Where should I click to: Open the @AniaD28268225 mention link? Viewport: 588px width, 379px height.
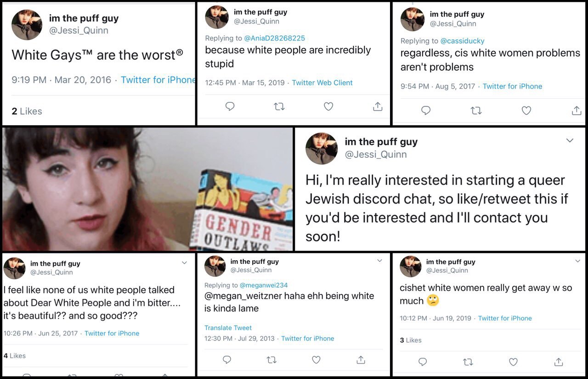coord(274,38)
